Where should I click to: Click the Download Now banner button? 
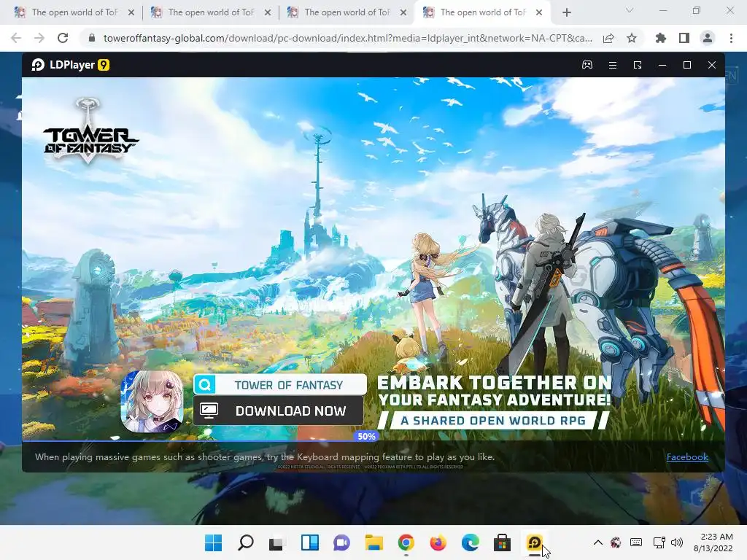(x=278, y=411)
